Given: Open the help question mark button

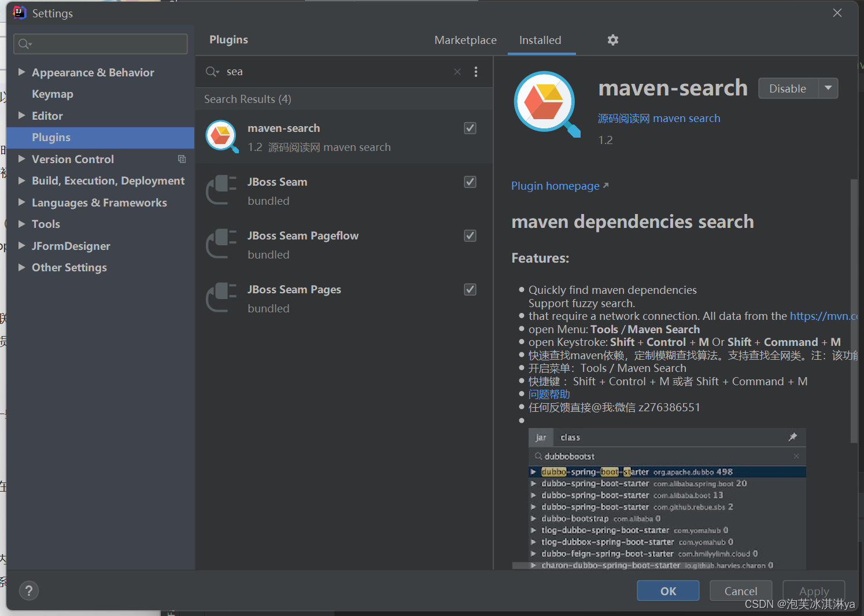Looking at the screenshot, I should pos(29,591).
